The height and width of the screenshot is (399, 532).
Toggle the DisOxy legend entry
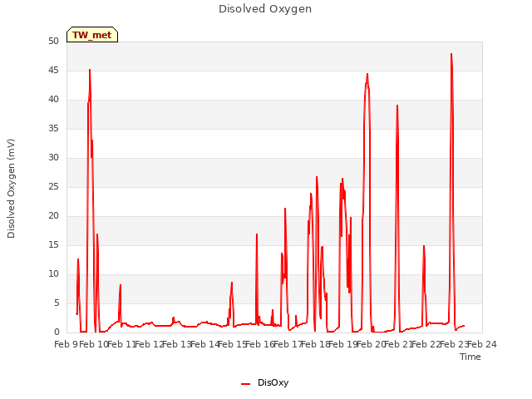pos(264,382)
